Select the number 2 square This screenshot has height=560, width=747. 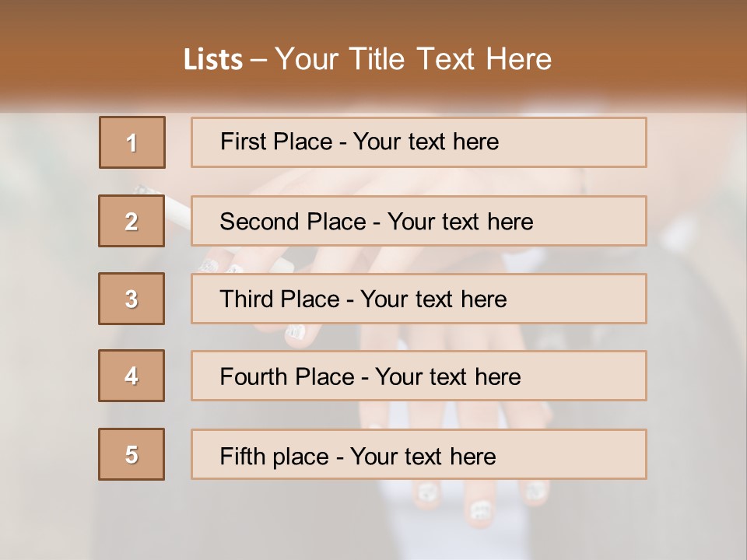(x=132, y=221)
